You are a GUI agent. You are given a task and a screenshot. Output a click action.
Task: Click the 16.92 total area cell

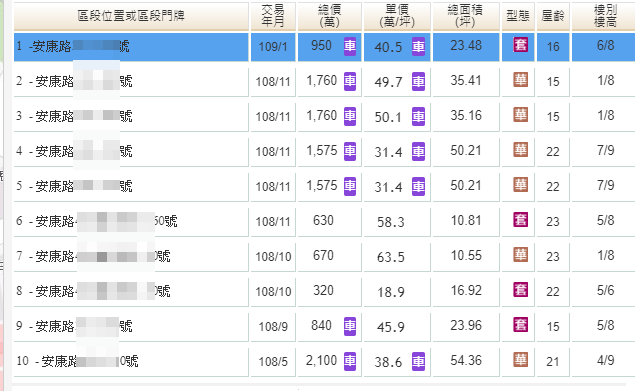466,291
